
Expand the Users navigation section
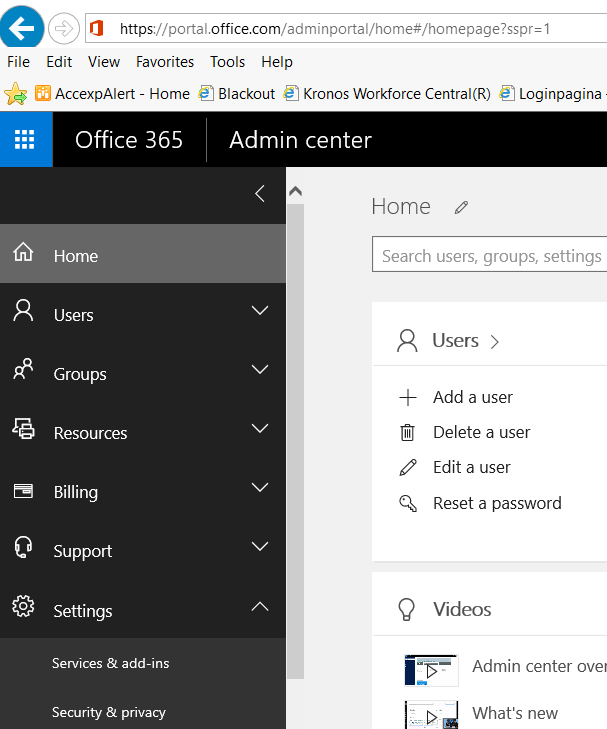260,312
